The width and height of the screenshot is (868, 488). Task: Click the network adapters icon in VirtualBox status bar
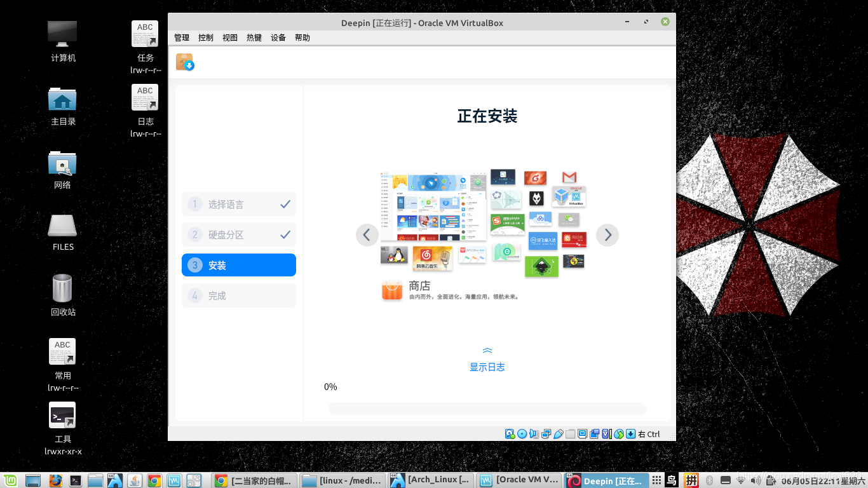tap(546, 434)
